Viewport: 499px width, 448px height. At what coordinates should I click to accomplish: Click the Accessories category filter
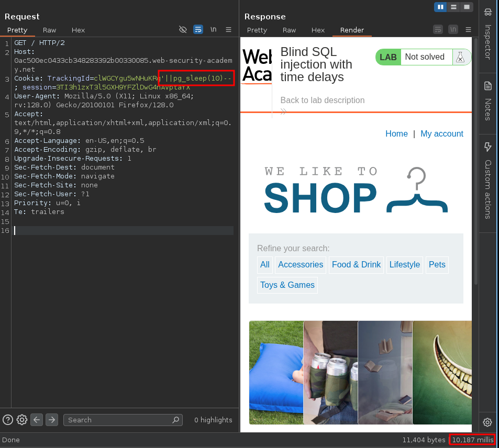tap(301, 265)
